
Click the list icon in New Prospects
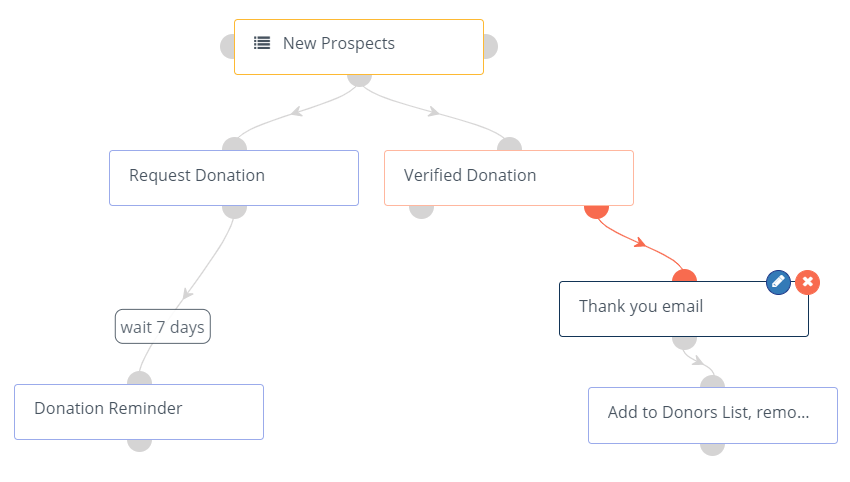(x=262, y=43)
